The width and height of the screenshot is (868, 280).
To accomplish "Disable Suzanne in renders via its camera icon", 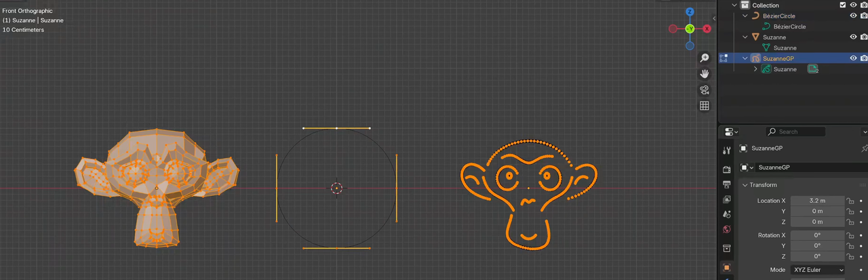I will pyautogui.click(x=864, y=37).
